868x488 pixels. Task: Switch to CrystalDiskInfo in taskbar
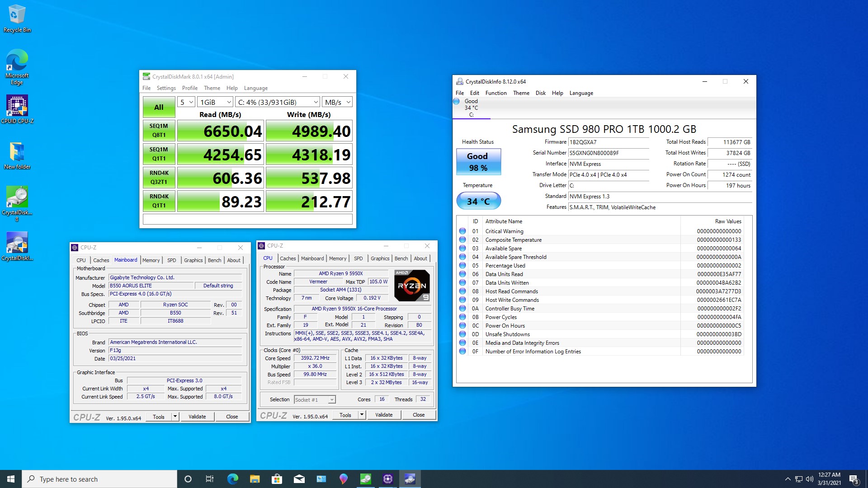pyautogui.click(x=410, y=479)
